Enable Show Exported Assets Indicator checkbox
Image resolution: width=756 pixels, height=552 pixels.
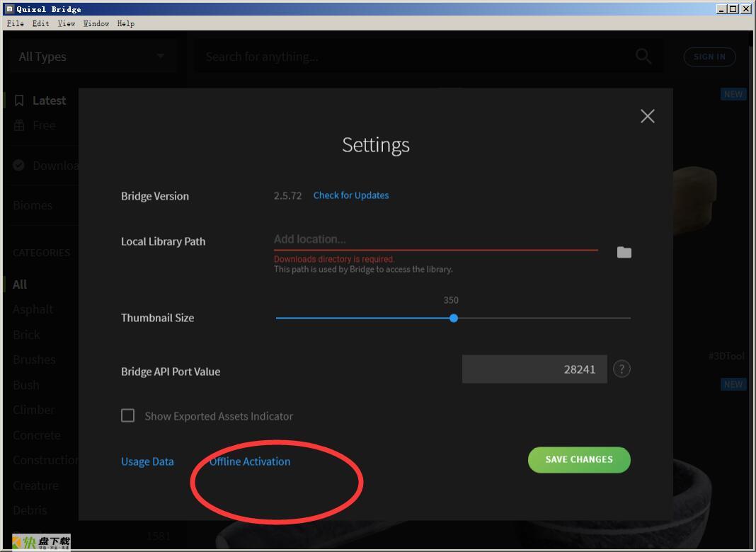pos(127,415)
